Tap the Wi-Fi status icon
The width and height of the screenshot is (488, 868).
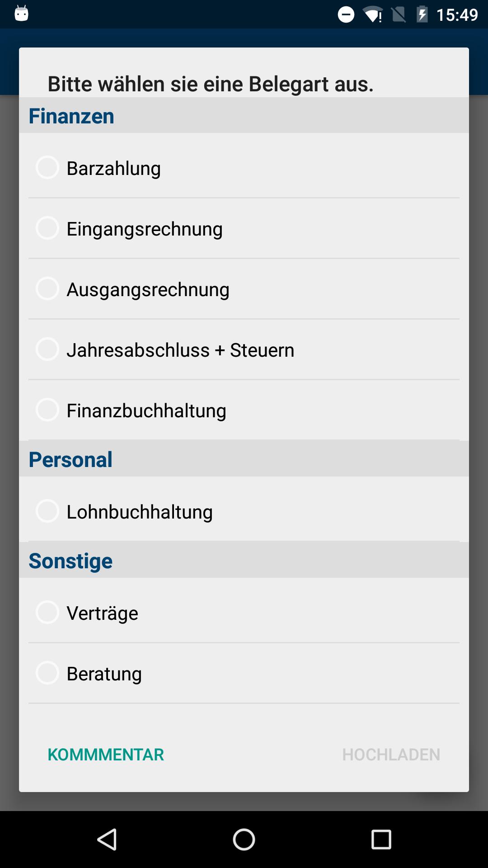372,14
